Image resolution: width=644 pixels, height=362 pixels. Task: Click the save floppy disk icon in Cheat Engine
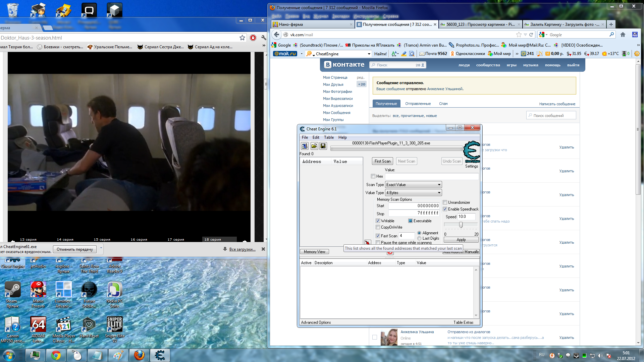323,146
